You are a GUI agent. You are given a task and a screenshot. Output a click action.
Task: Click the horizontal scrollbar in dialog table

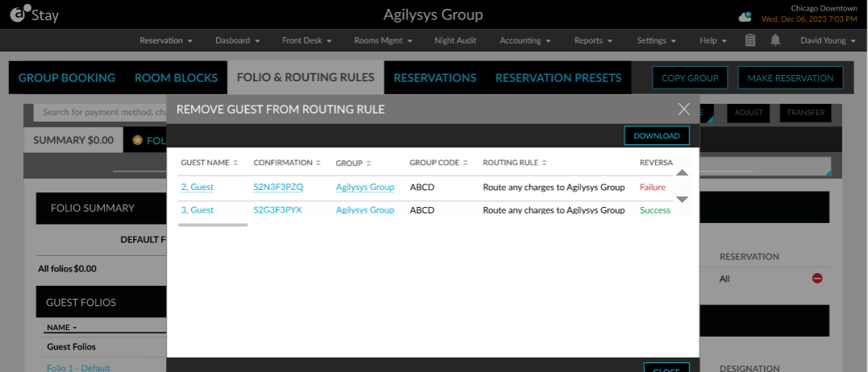point(213,225)
